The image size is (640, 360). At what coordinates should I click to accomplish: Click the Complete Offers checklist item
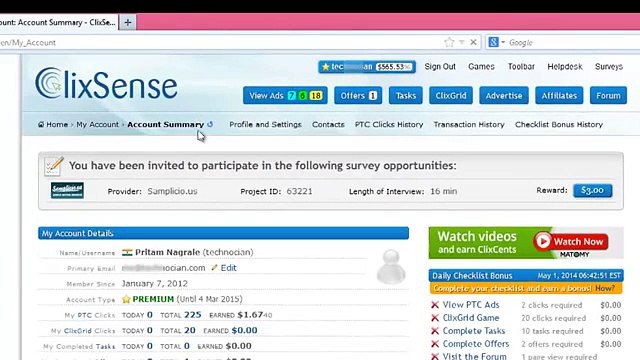(x=476, y=344)
